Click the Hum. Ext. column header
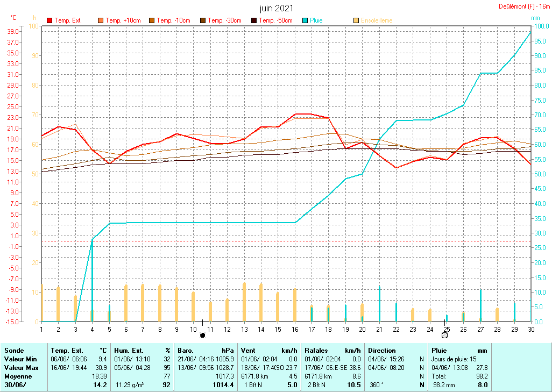Viewport: 552px width, 392px height. coord(130,350)
